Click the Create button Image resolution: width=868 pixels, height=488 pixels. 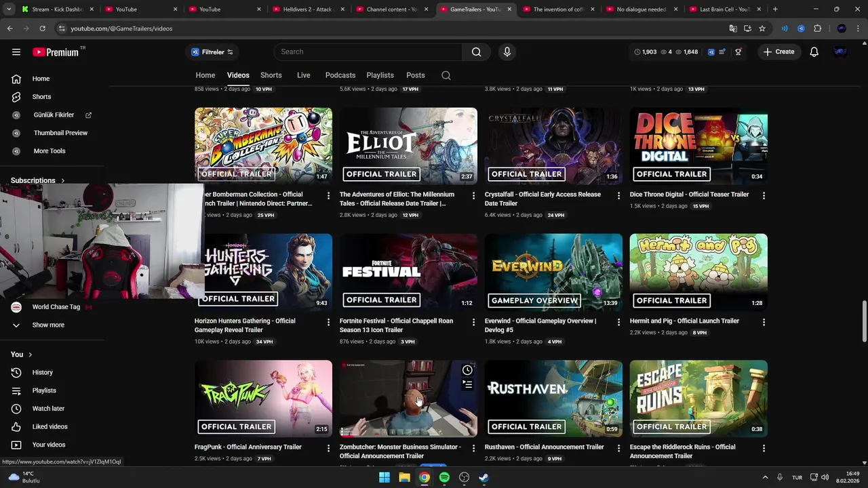coord(778,52)
